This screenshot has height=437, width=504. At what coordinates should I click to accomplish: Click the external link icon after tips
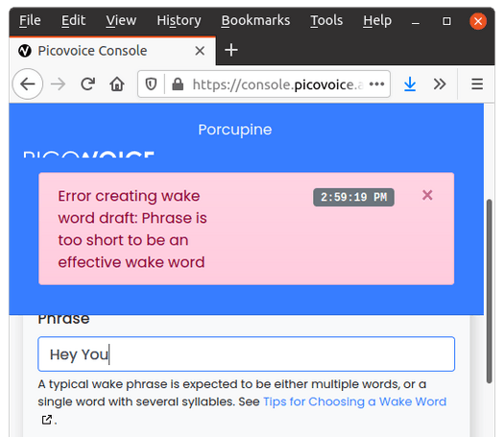tap(47, 420)
